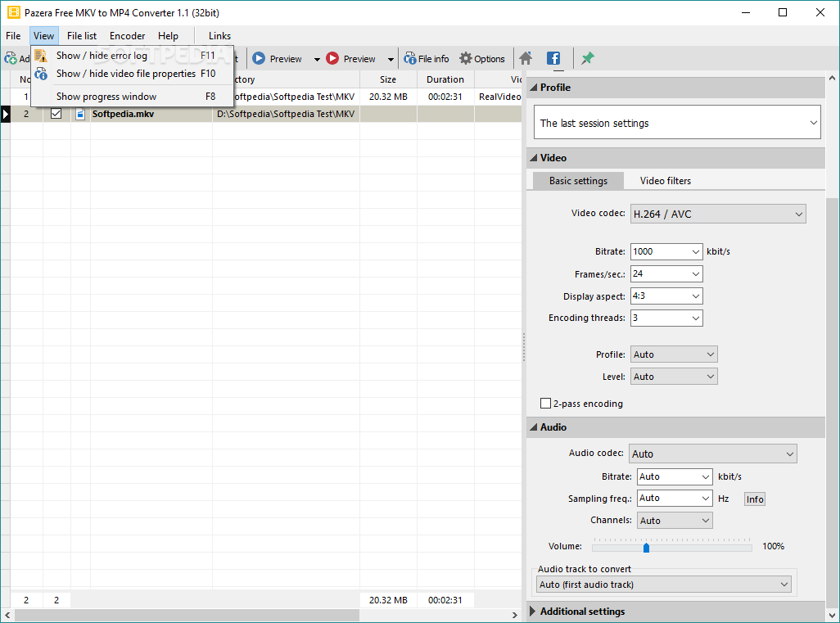Click the 20.32 MB cell in row 1
This screenshot has height=623, width=840.
388,97
